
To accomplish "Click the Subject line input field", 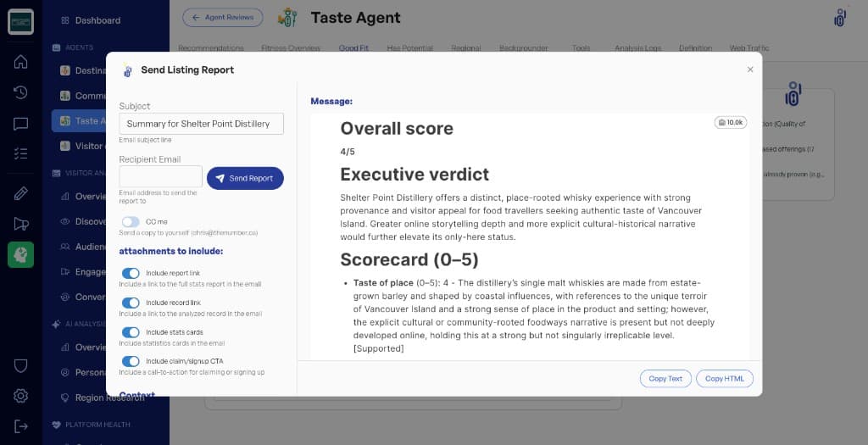I will [202, 124].
